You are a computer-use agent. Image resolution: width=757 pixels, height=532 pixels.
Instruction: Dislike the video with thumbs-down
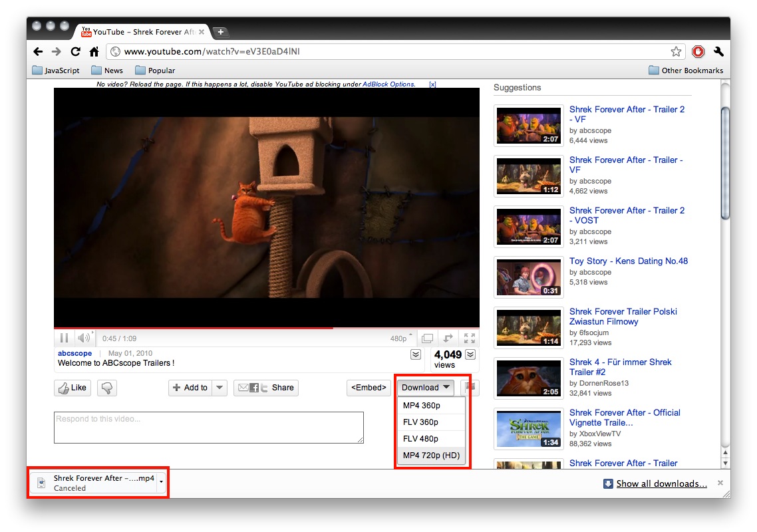107,388
